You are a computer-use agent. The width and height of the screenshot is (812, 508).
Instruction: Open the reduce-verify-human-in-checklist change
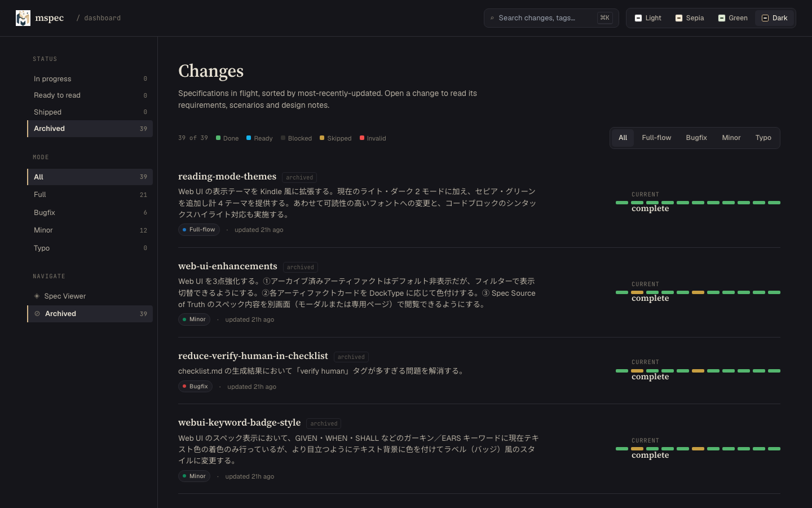click(253, 356)
